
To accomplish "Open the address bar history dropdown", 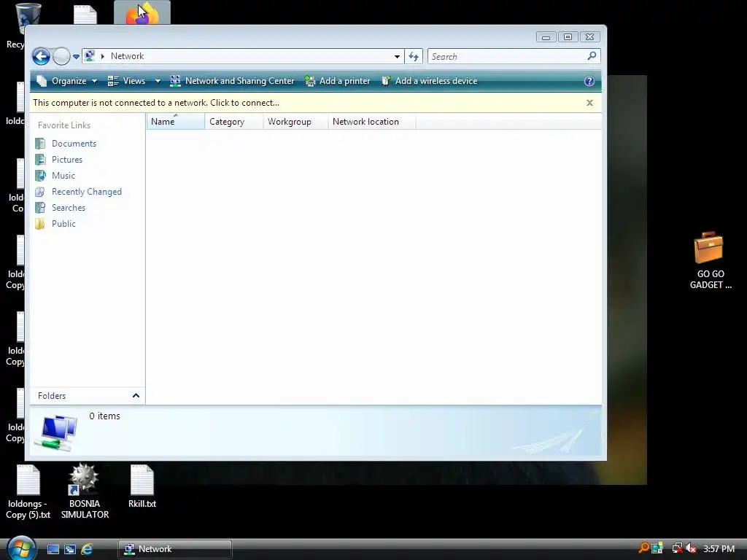I will click(397, 56).
